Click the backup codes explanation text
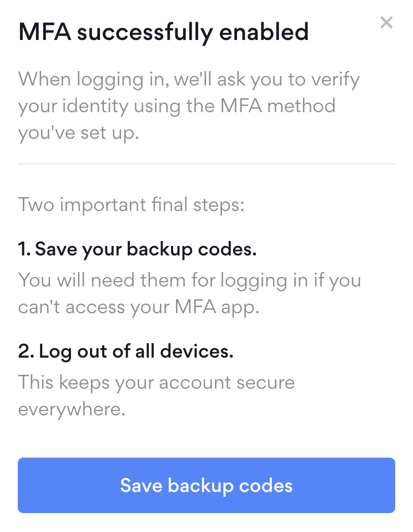Screen dimensions: 413x532 [190, 293]
